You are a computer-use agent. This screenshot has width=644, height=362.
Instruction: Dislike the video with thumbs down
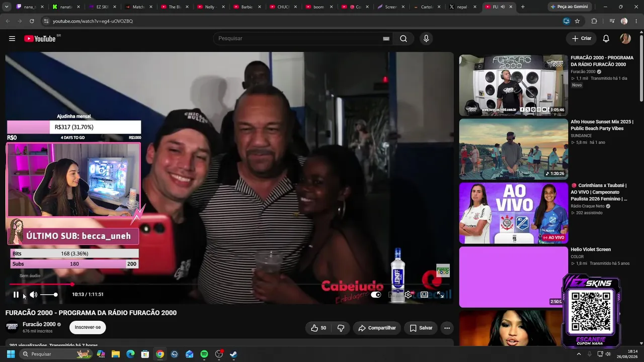(x=341, y=328)
